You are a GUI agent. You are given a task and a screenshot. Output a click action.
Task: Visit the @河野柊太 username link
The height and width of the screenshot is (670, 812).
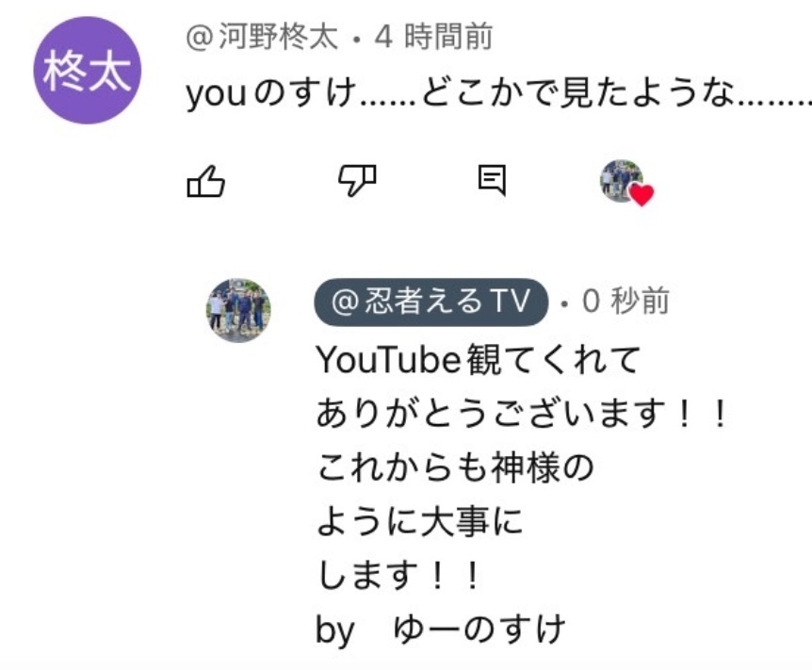pyautogui.click(x=262, y=38)
